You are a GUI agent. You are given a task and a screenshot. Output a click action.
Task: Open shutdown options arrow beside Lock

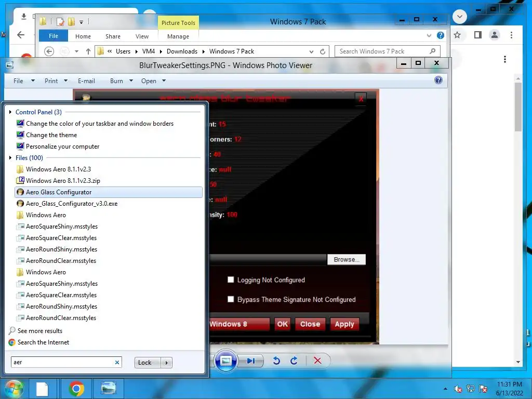pyautogui.click(x=166, y=363)
